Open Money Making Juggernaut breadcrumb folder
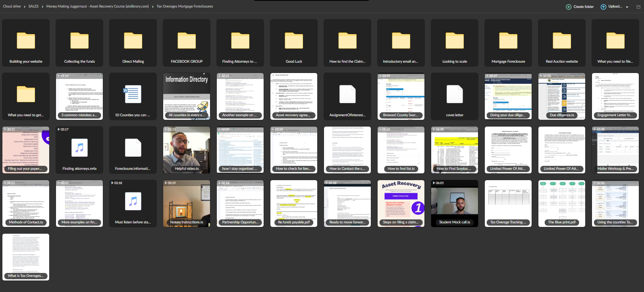 [x=97, y=6]
